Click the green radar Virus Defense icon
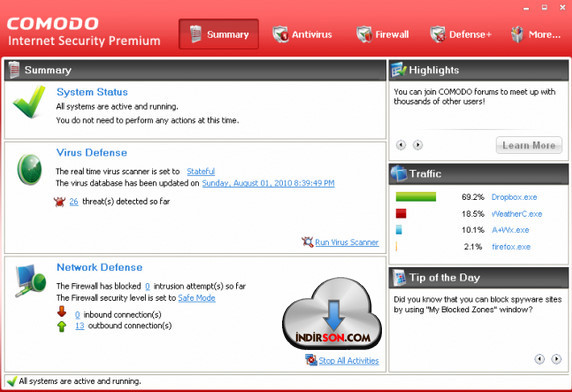Image resolution: width=572 pixels, height=392 pixels. point(29,169)
